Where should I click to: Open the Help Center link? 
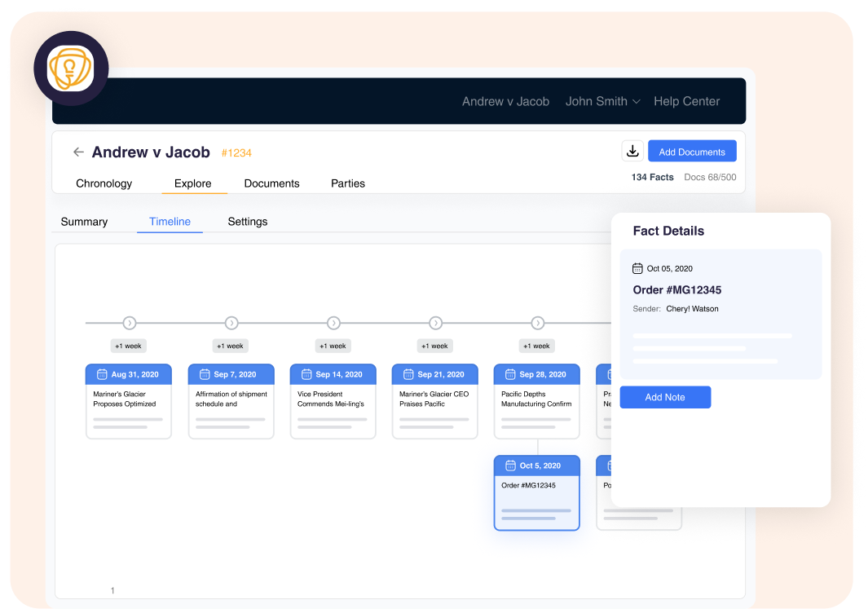tap(686, 101)
